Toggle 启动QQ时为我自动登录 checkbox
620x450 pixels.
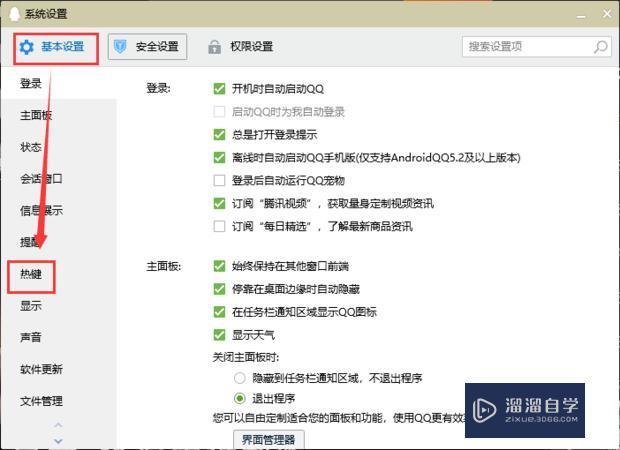219,112
